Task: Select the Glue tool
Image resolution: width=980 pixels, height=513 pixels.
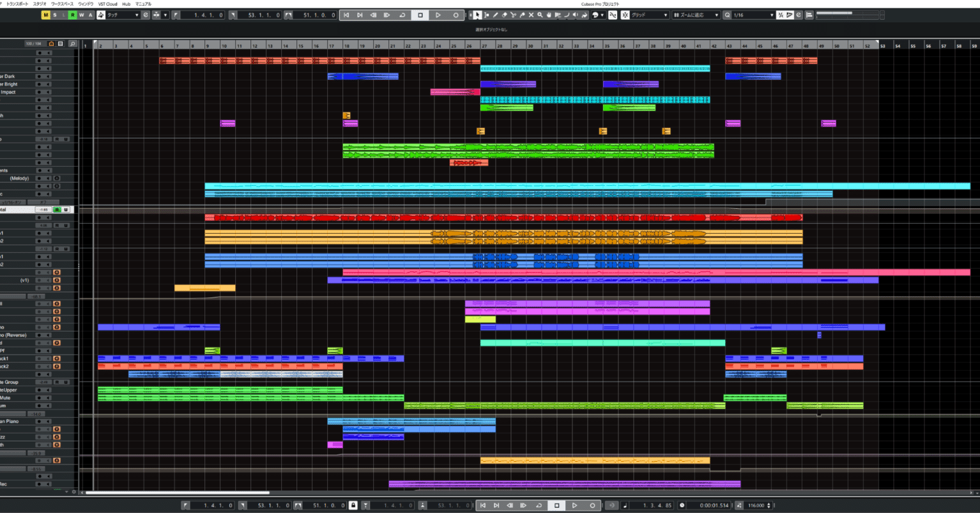Action: 523,15
